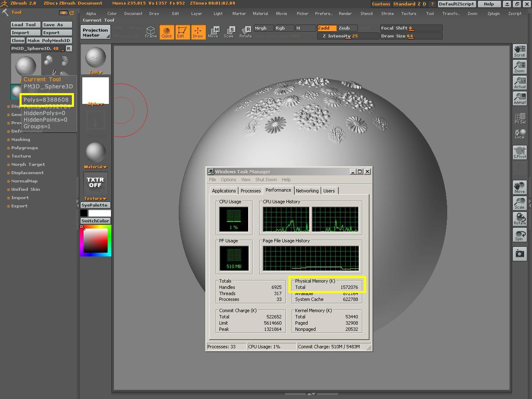Enable Zadd sculpt mode
Image resolution: width=532 pixels, height=399 pixels.
pos(327,28)
